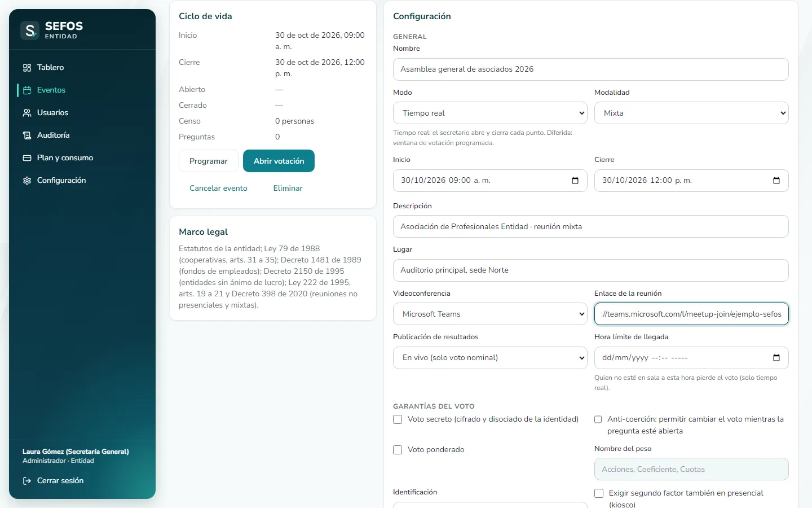
Task: Expand the Modo dropdown showing Tiempo real
Action: (490, 113)
